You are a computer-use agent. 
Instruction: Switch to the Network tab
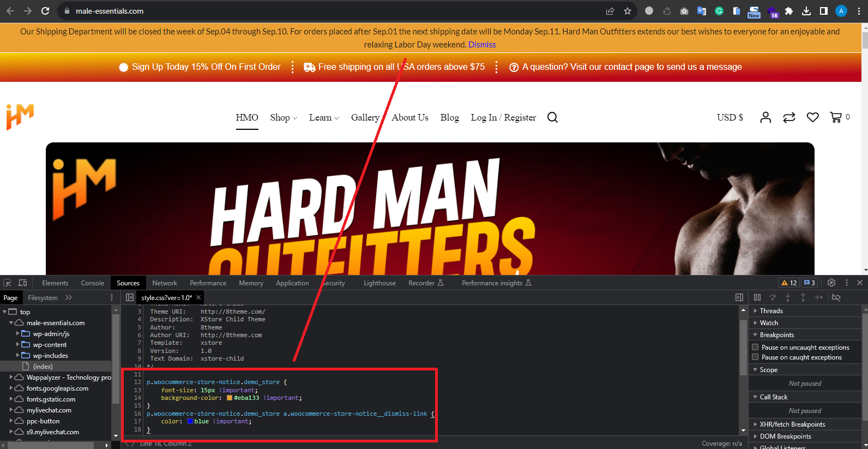click(165, 283)
